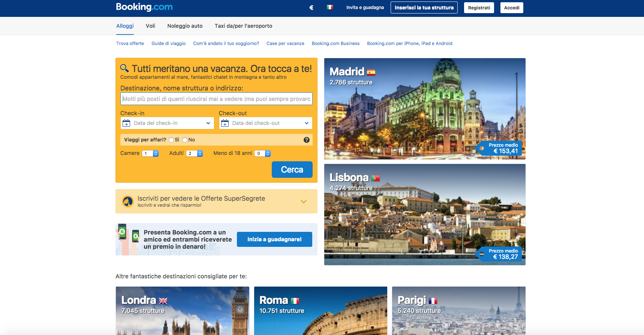Select Sì for business travel

pyautogui.click(x=171, y=140)
